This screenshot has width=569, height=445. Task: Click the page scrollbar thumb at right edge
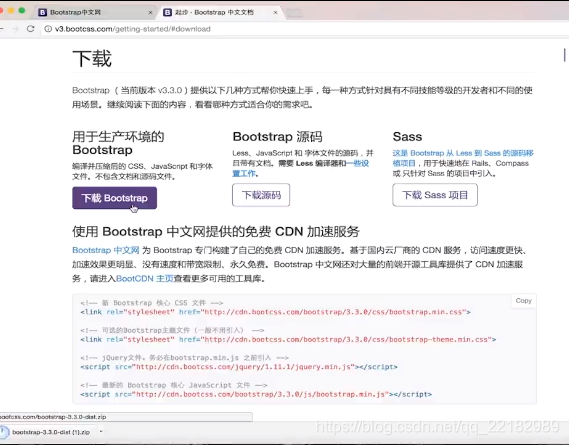(x=564, y=55)
